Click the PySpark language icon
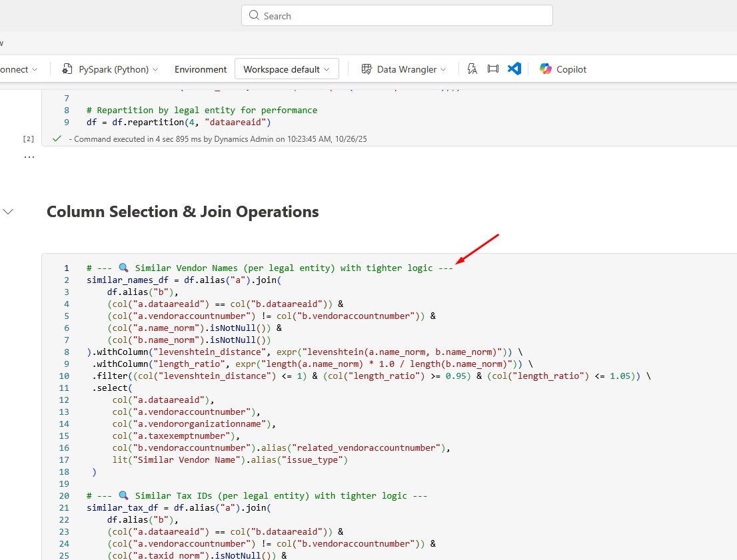737x560 pixels. 67,69
